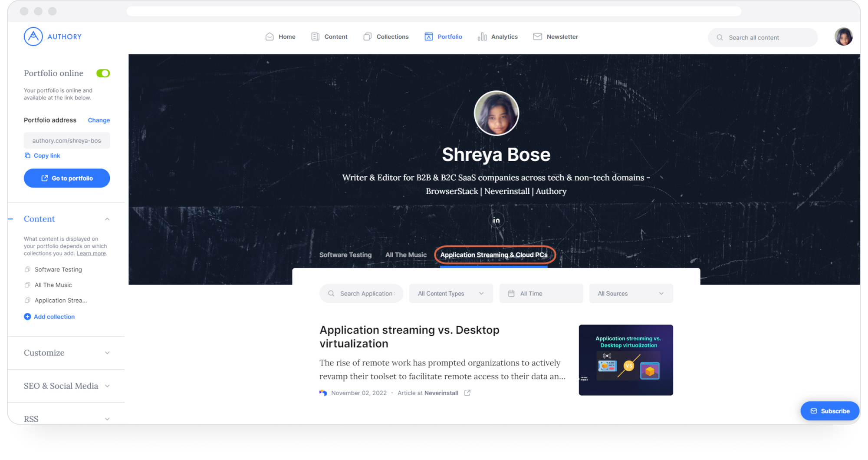Click the Add collection link
This screenshot has width=868, height=460.
(54, 317)
